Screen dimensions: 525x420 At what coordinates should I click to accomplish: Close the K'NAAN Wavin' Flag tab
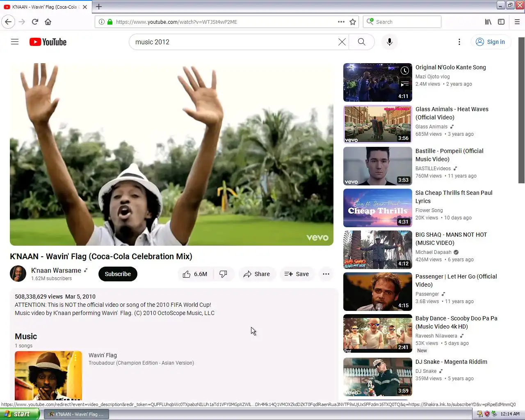[x=85, y=7]
